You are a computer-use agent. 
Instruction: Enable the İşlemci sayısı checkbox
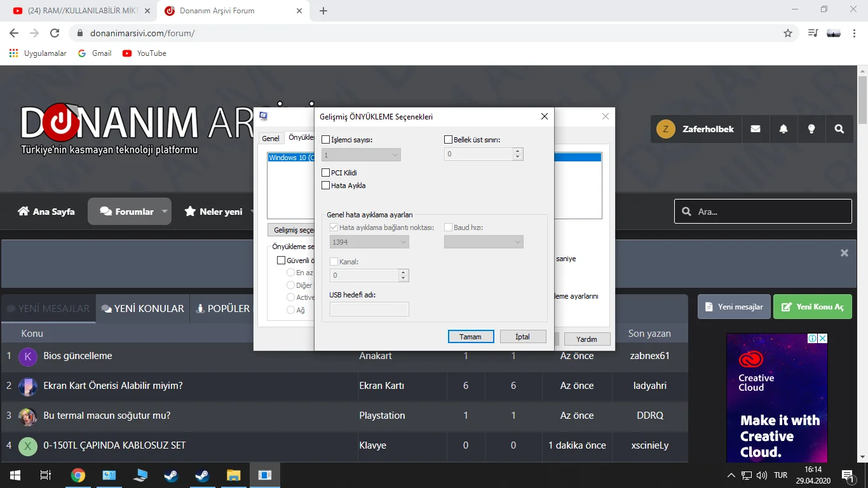click(x=326, y=140)
